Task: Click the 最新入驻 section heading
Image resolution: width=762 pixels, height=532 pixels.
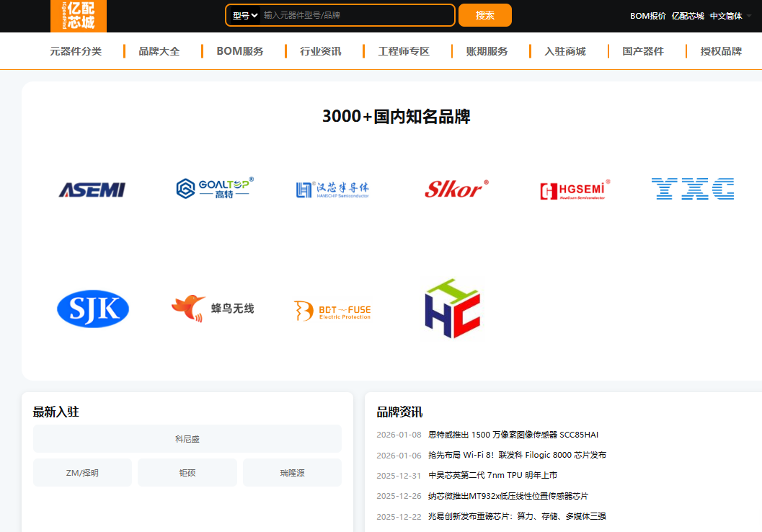Action: coord(56,412)
